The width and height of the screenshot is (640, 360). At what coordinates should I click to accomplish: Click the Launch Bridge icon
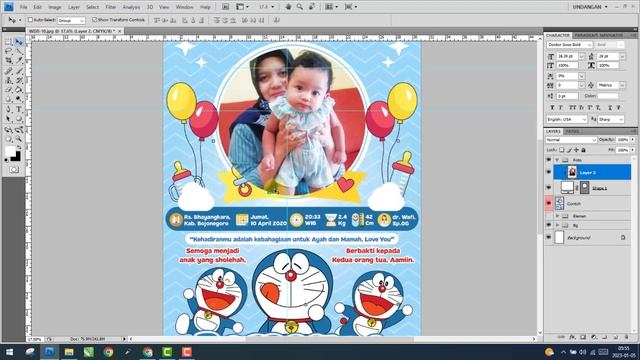[x=225, y=7]
